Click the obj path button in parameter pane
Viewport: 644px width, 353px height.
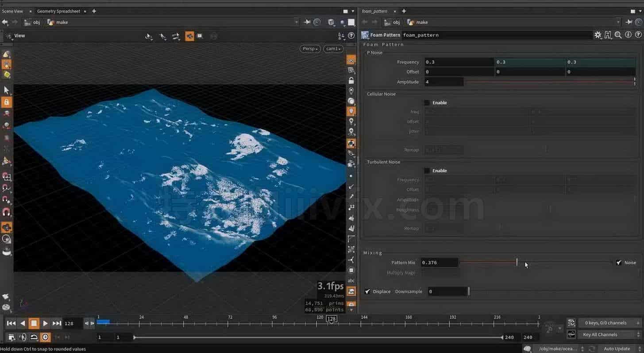click(x=392, y=22)
